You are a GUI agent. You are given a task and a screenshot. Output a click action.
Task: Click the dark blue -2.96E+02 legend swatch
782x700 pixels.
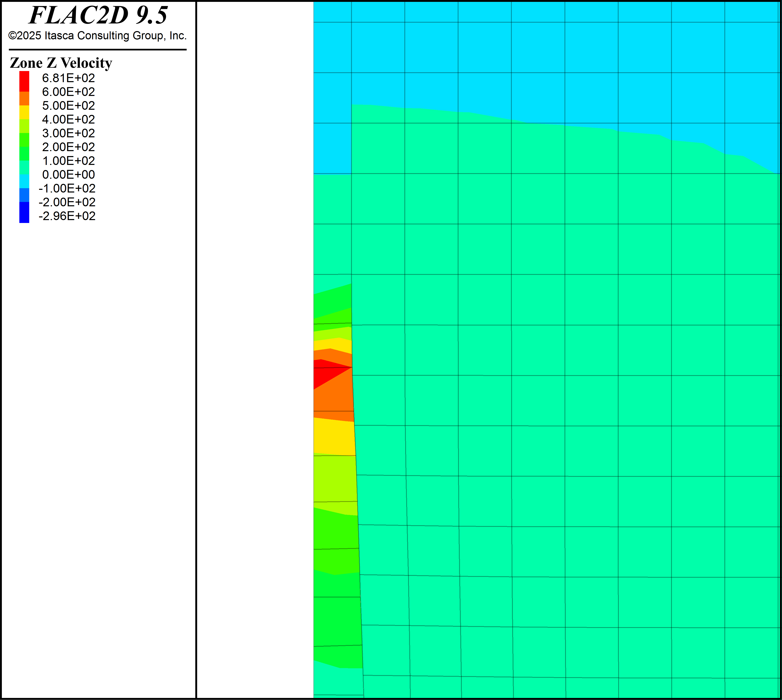point(24,213)
